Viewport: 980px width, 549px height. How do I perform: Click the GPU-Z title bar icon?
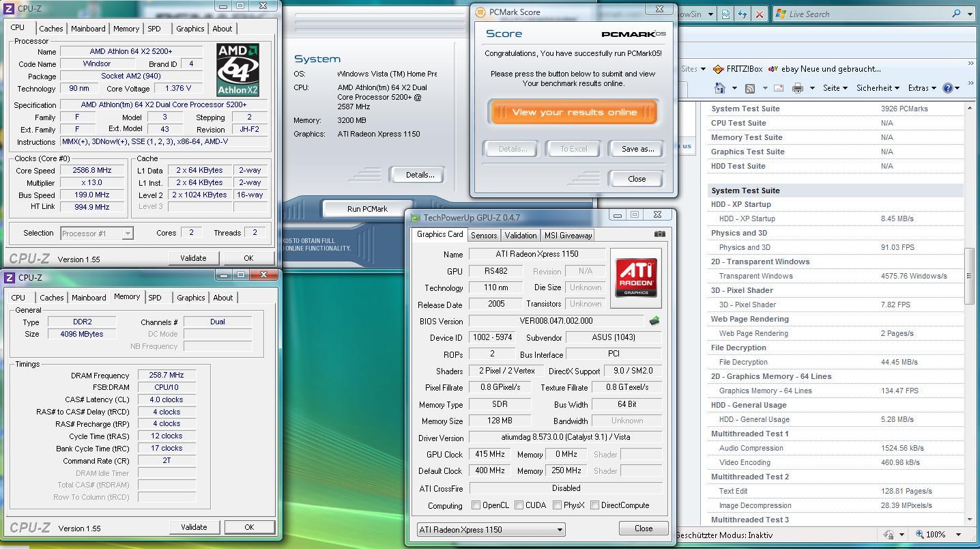(416, 218)
